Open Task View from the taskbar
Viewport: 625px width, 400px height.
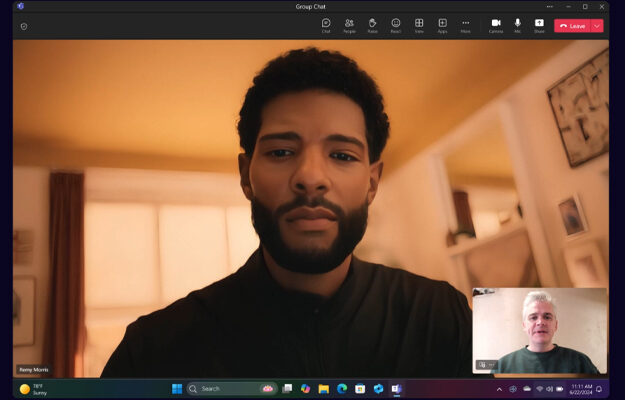(287, 388)
